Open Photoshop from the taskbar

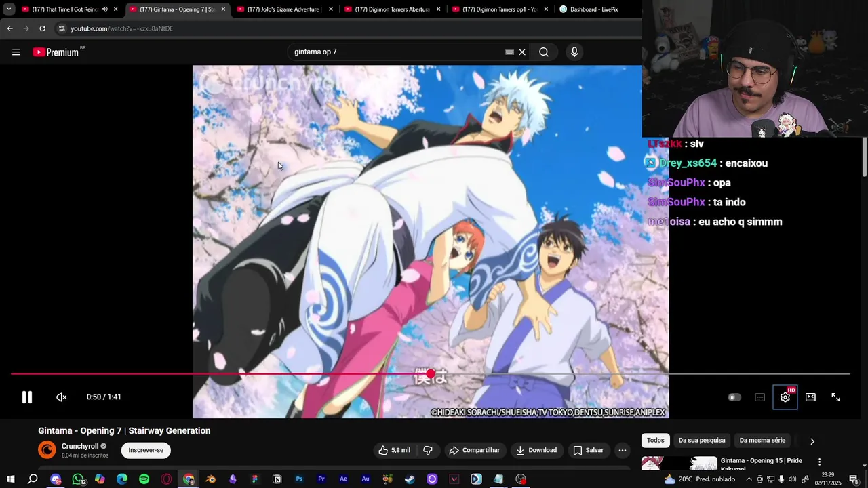pos(299,479)
